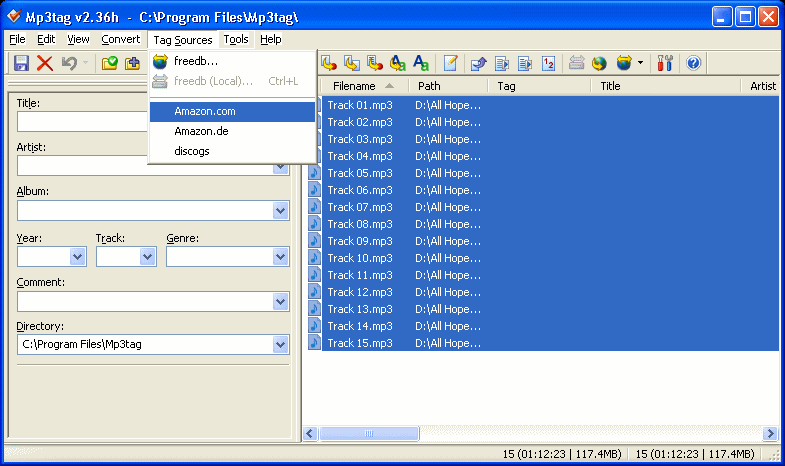
Task: Click the horizontal scrollbar thumb
Action: click(369, 433)
